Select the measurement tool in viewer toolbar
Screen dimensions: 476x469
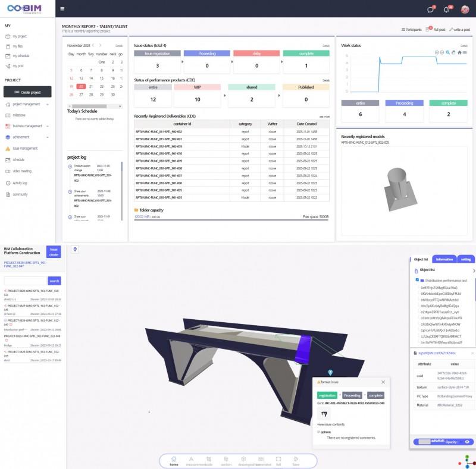point(191,461)
